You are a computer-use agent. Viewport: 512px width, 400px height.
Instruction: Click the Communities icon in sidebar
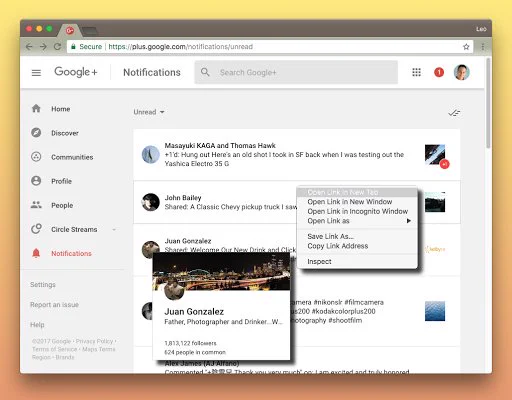[36, 157]
